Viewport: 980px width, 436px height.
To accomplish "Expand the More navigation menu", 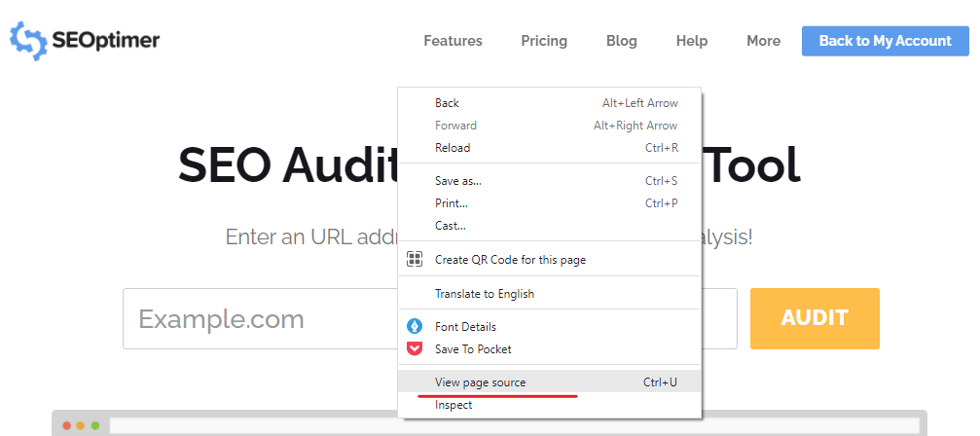I will point(763,41).
